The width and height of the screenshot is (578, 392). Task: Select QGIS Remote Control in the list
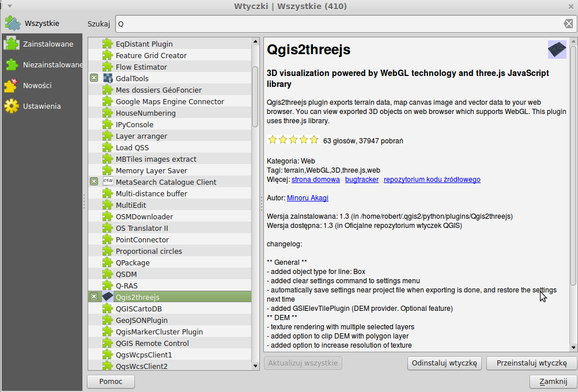(169, 343)
